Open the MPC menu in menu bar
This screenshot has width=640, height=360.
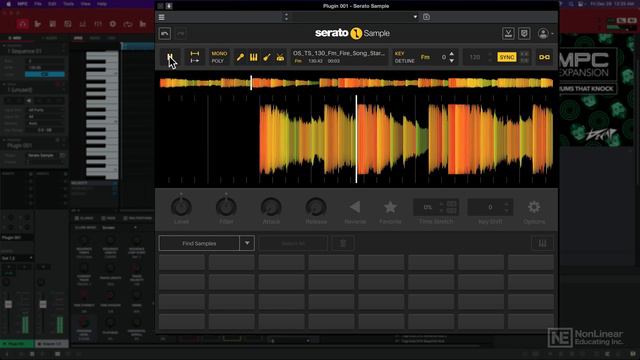[22, 4]
